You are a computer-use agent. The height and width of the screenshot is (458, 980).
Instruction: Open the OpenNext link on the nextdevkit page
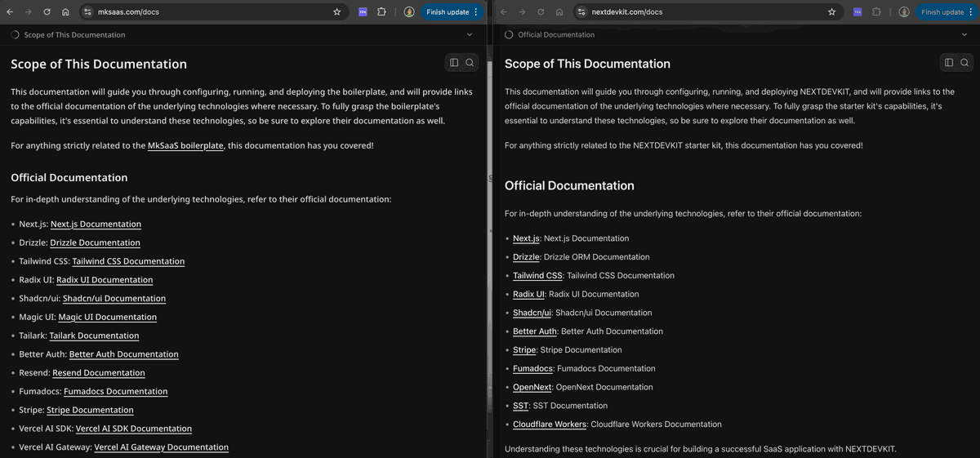pyautogui.click(x=532, y=387)
